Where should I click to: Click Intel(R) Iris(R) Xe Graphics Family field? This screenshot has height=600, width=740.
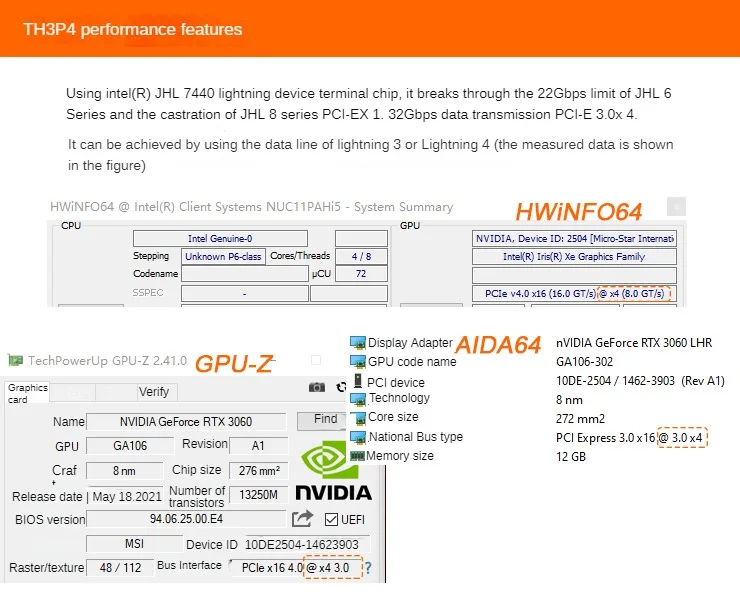click(574, 256)
